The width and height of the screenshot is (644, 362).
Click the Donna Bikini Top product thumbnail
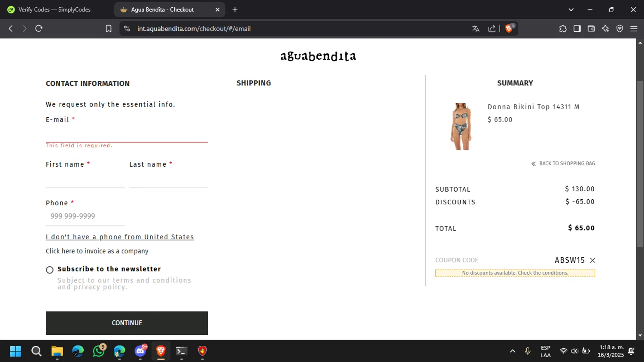pyautogui.click(x=461, y=126)
